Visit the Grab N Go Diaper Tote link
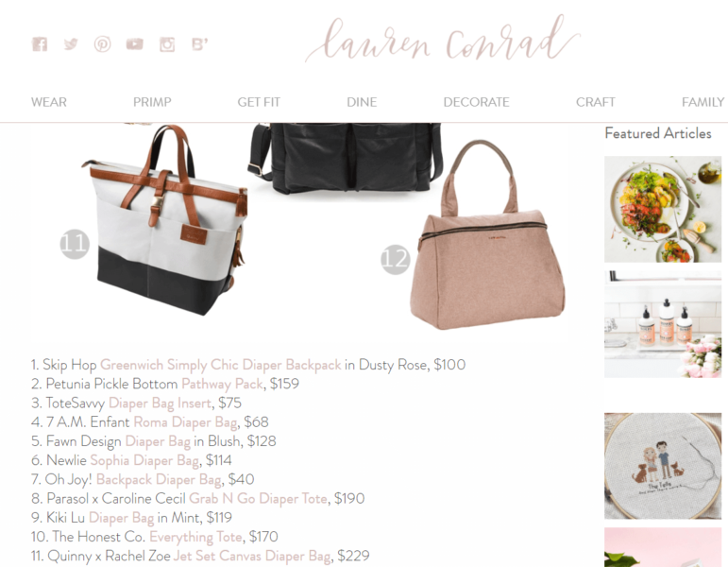Image resolution: width=728 pixels, height=567 pixels. click(258, 499)
